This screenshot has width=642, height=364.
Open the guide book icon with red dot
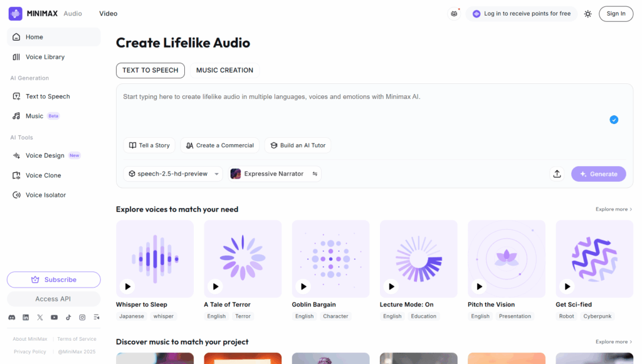454,14
